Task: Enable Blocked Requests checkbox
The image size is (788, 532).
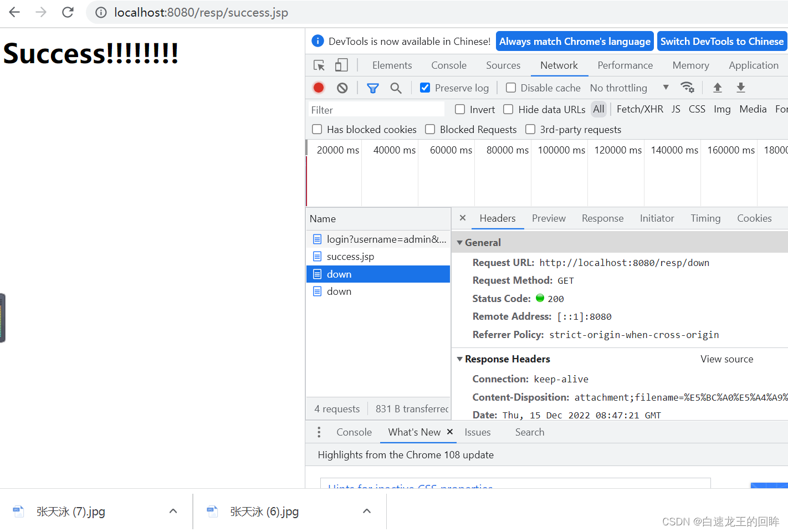Action: 430,129
